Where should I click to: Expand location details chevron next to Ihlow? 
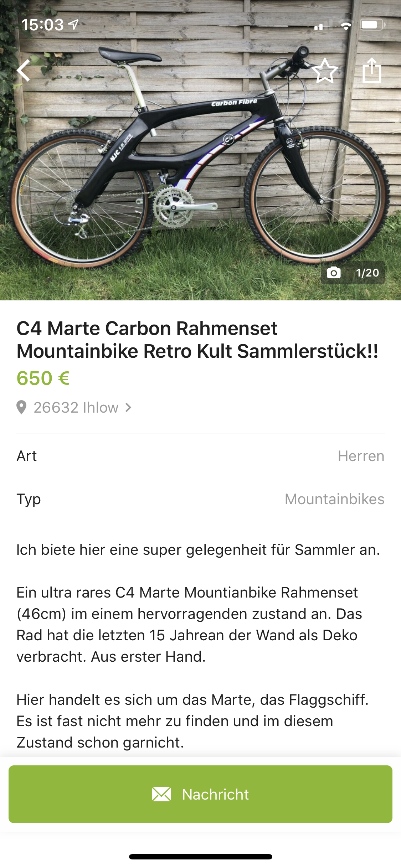[129, 407]
